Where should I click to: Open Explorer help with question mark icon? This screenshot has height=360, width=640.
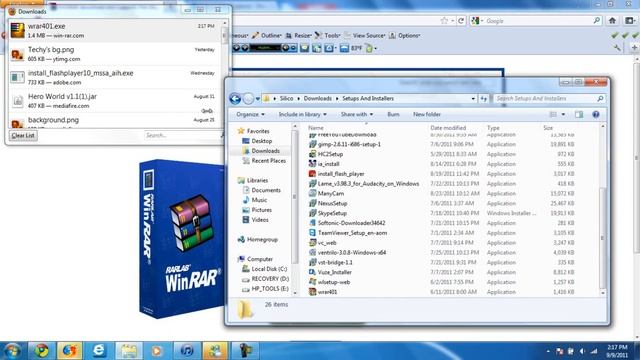(596, 114)
